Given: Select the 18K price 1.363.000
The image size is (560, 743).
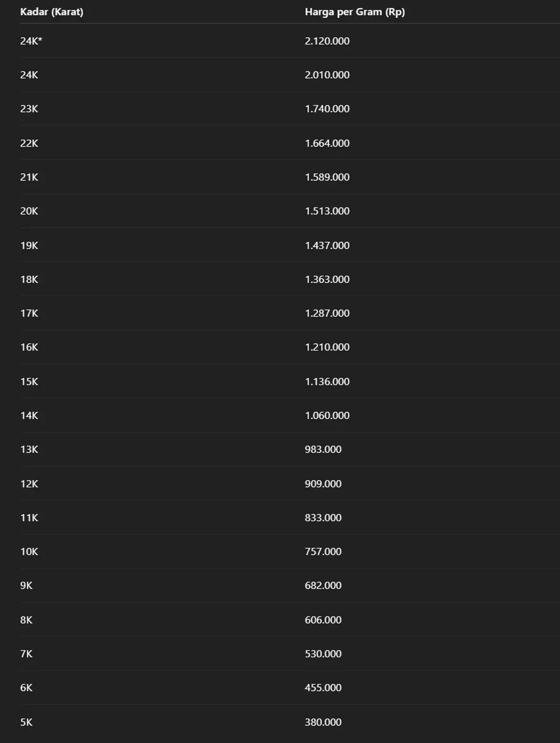Looking at the screenshot, I should pos(327,280).
